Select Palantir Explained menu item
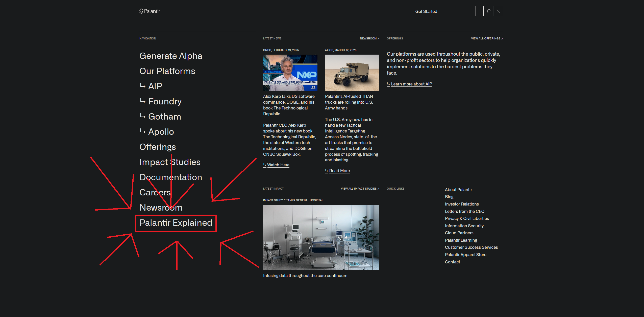644x317 pixels. [176, 223]
